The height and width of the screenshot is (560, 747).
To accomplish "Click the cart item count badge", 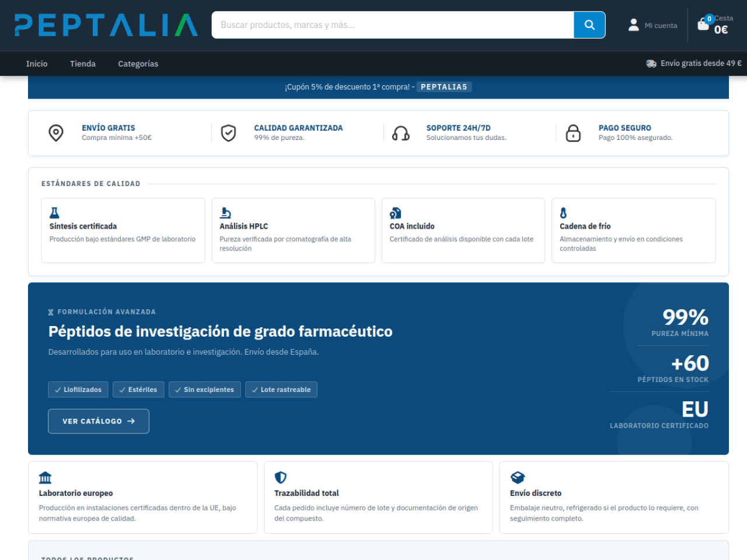I will [x=710, y=19].
